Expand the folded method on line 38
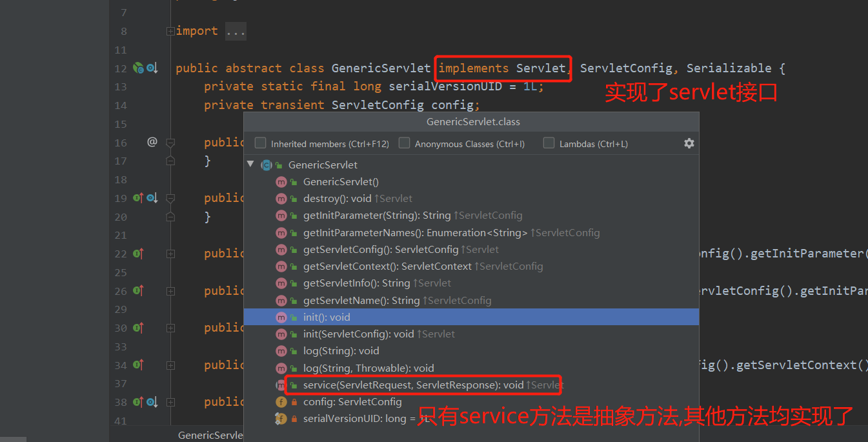The image size is (868, 442). (170, 402)
